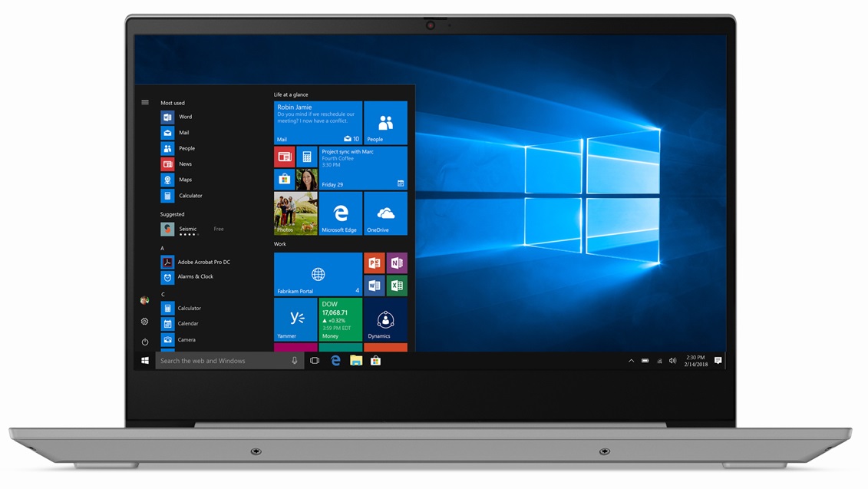Click the Windows Start button

(144, 360)
